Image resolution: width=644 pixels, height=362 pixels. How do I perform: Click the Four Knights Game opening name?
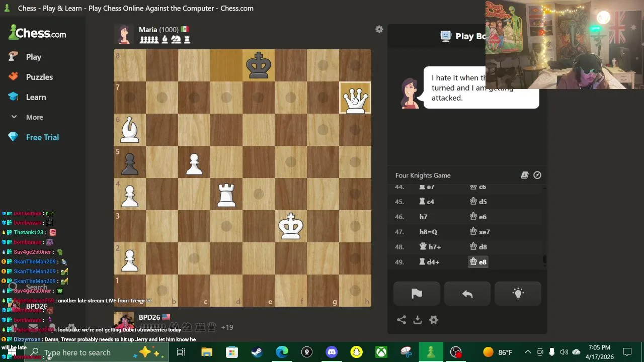pos(423,175)
